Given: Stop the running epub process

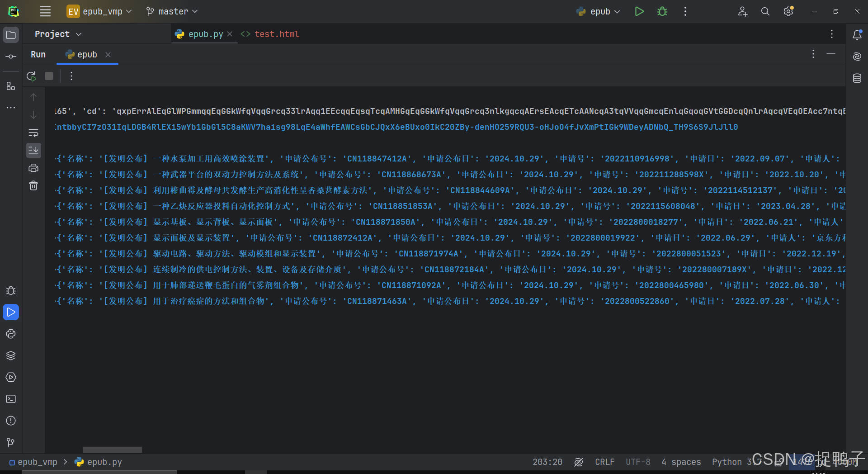Looking at the screenshot, I should coord(49,76).
